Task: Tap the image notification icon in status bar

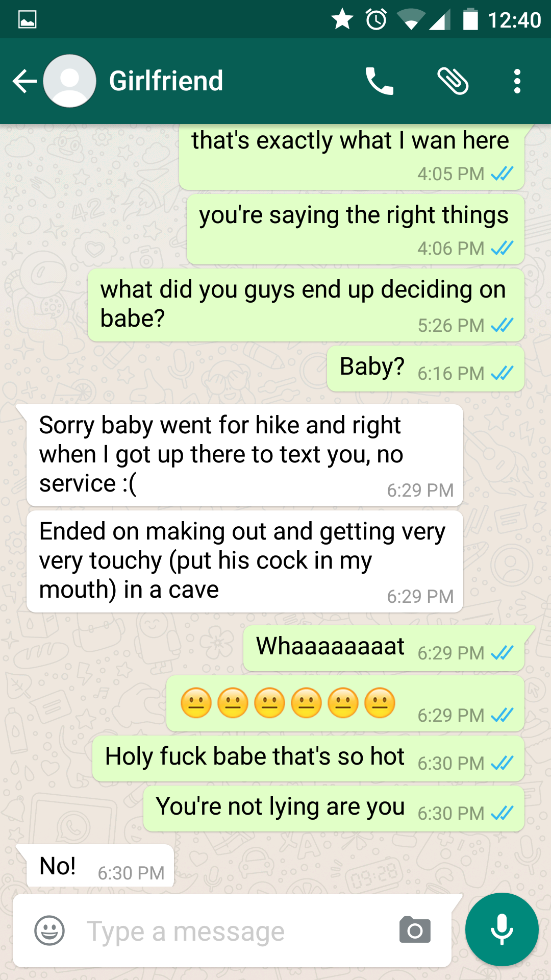Action: point(27,19)
